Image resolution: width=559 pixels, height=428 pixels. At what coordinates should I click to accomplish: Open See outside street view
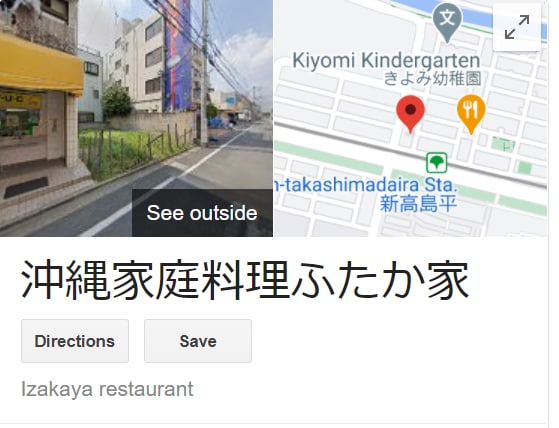(202, 213)
